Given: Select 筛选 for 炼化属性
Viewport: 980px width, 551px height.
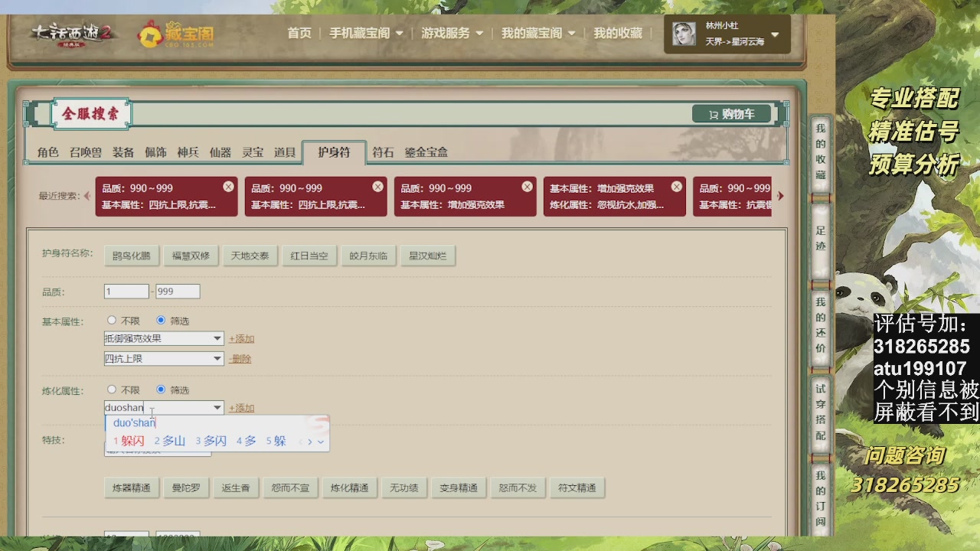Looking at the screenshot, I should coord(161,390).
